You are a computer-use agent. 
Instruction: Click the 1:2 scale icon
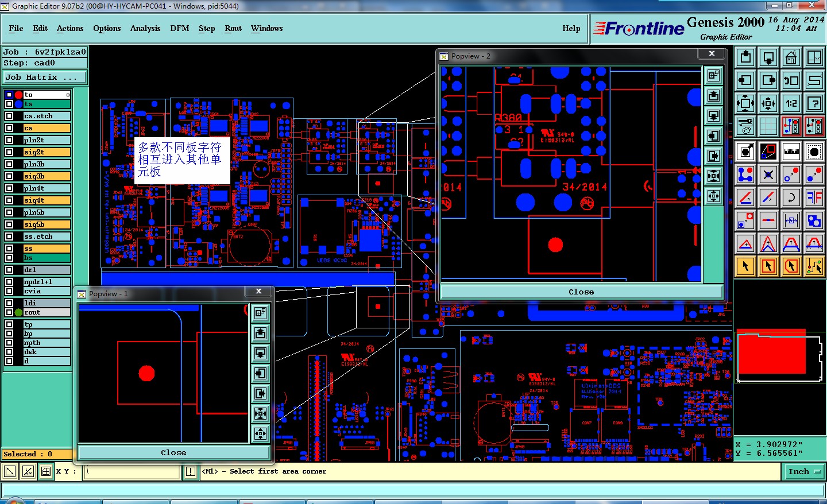(791, 103)
